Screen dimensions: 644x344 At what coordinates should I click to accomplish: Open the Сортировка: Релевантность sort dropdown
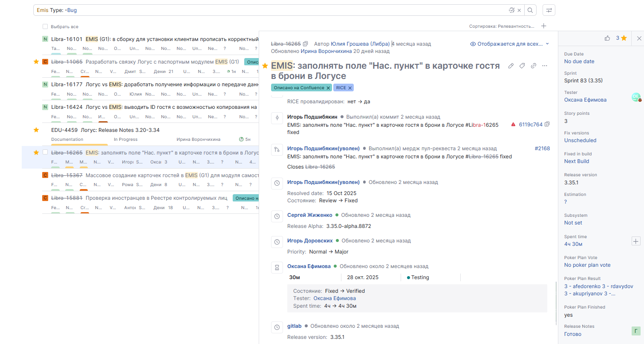[x=502, y=26]
